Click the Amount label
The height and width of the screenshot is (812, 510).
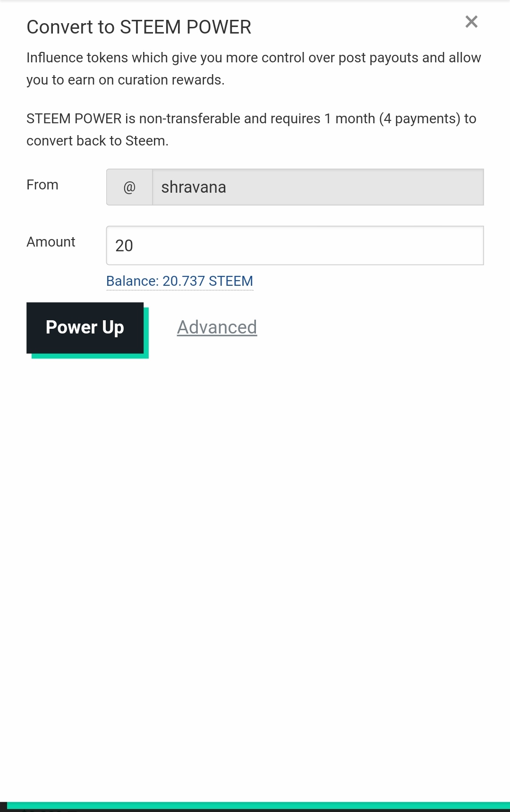[x=51, y=242]
